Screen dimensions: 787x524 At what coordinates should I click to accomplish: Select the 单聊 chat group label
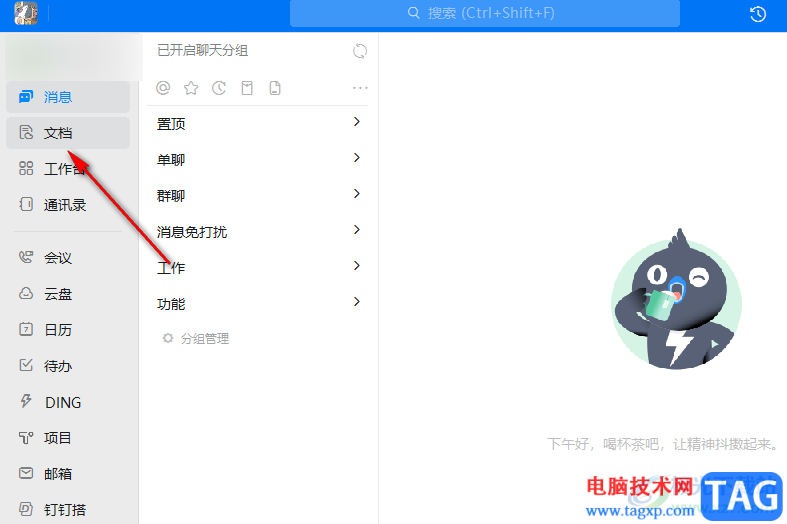(x=171, y=160)
